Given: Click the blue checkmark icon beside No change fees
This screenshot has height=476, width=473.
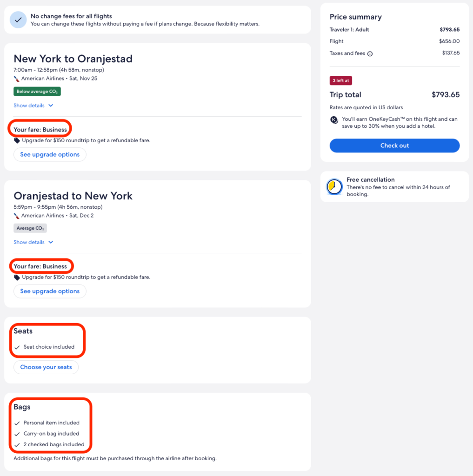Looking at the screenshot, I should click(18, 20).
